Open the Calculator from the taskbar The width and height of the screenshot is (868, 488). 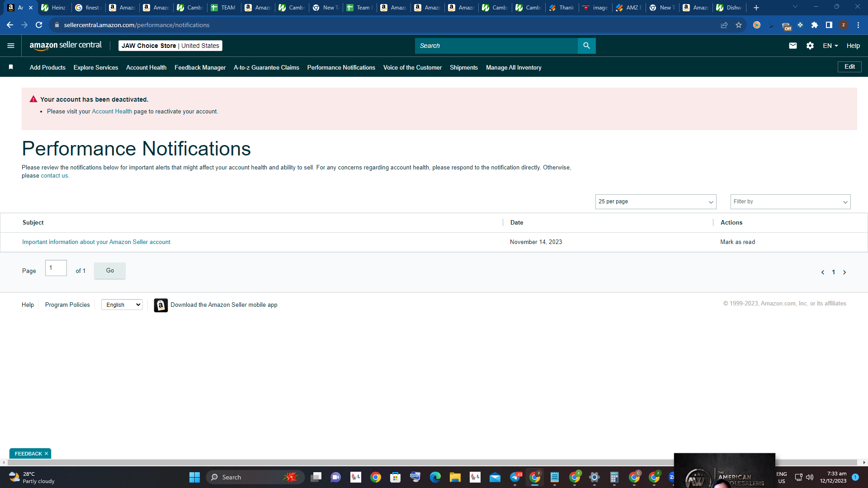(614, 477)
